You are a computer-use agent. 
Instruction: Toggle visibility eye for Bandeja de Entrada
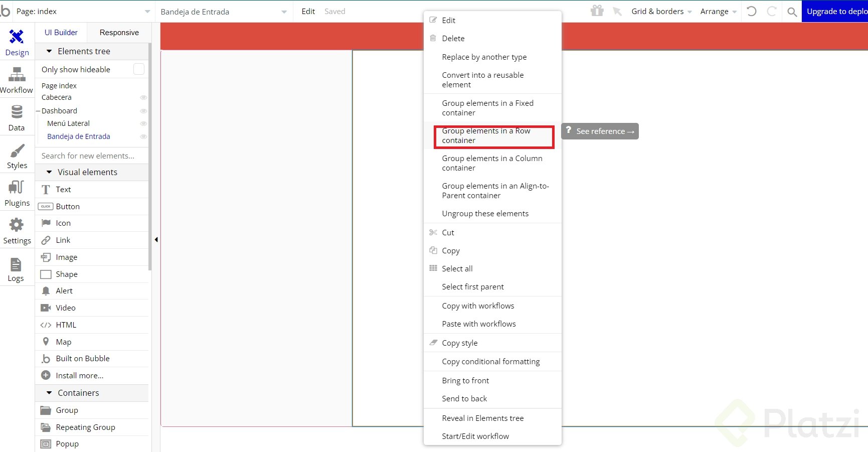[143, 136]
